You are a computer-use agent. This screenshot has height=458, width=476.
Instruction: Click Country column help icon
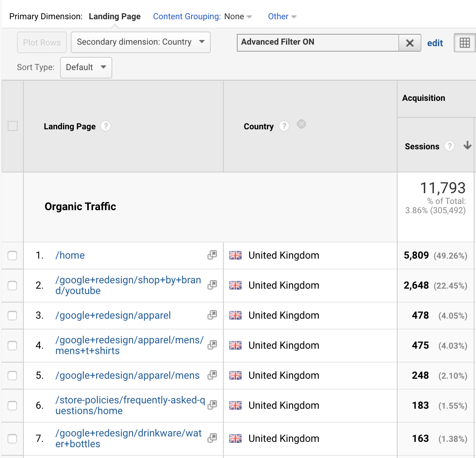point(284,126)
